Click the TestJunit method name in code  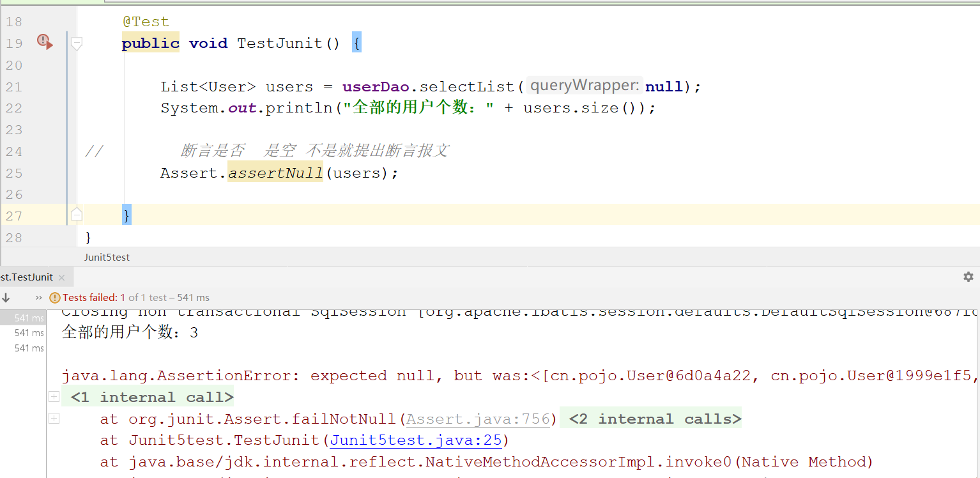(x=280, y=43)
